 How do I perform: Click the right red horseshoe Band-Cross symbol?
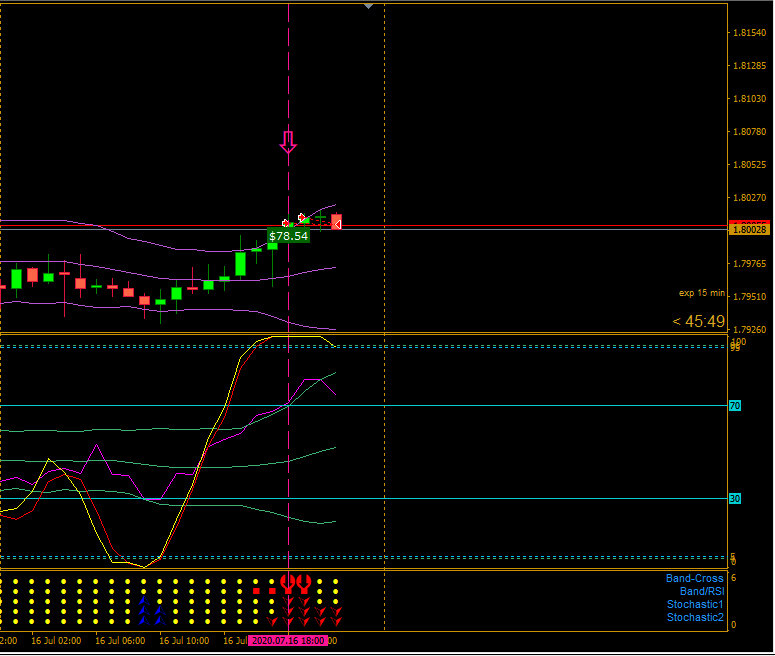(304, 581)
